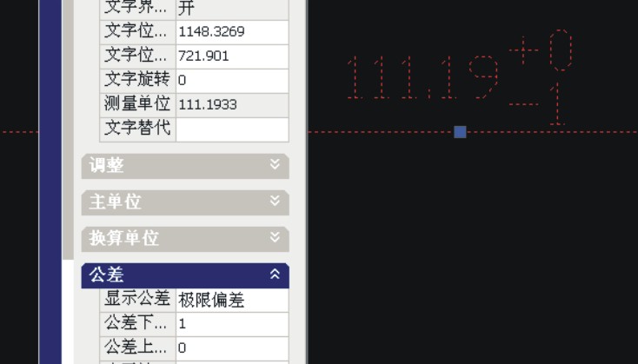Click the 显示公差 property label

coord(137,300)
